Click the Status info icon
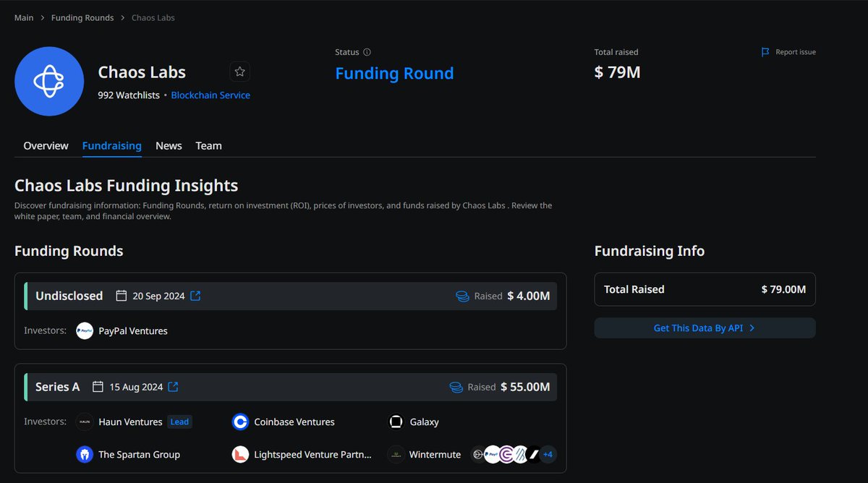This screenshot has width=868, height=483. (367, 52)
